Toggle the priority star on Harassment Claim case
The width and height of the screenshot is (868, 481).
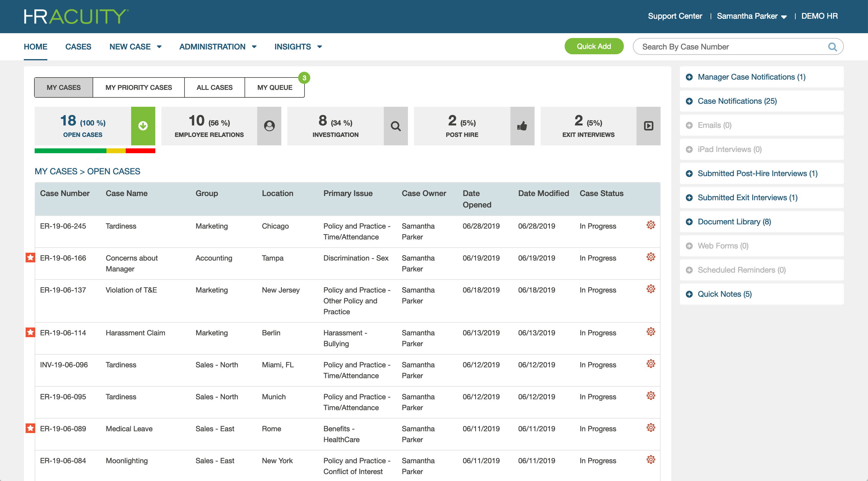click(30, 332)
